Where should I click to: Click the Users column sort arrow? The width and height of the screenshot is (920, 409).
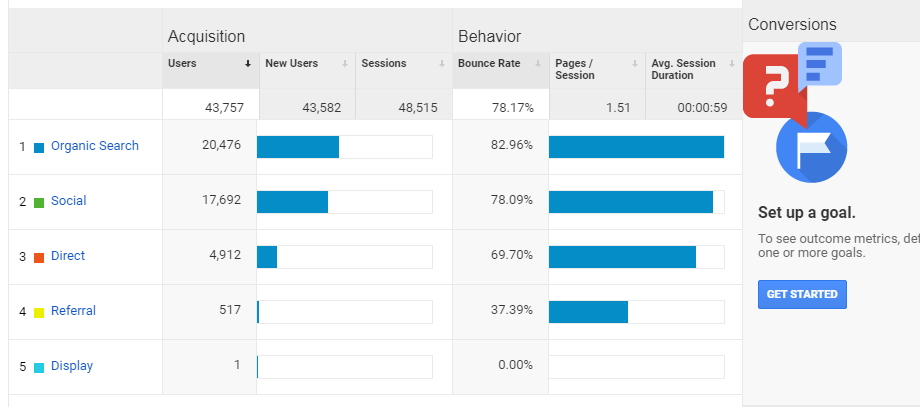tap(248, 64)
